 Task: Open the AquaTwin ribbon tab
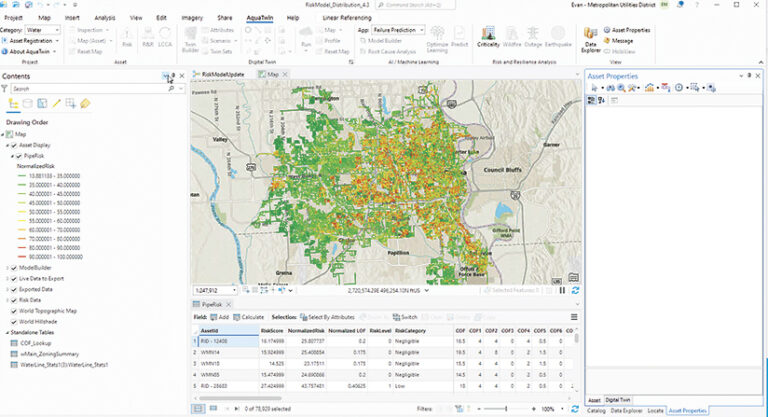coord(260,18)
